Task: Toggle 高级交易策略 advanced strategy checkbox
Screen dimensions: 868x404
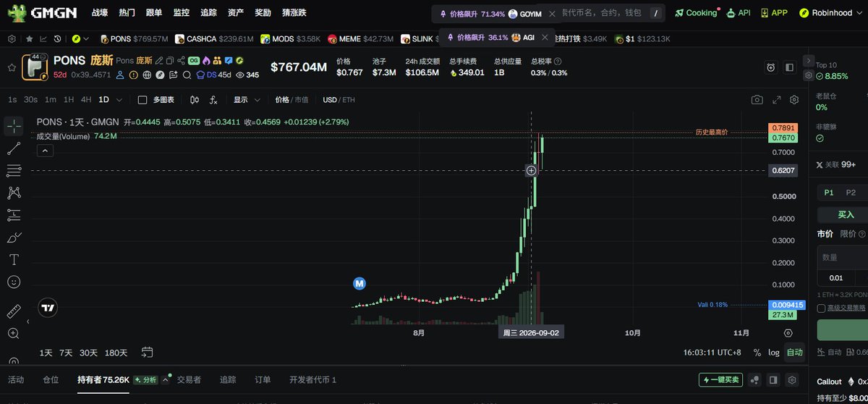Action: [x=821, y=308]
